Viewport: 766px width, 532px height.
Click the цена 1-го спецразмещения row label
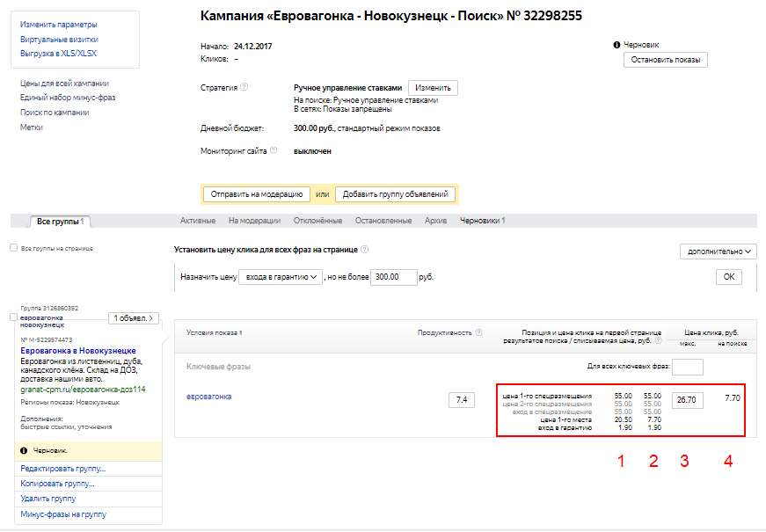coord(547,396)
